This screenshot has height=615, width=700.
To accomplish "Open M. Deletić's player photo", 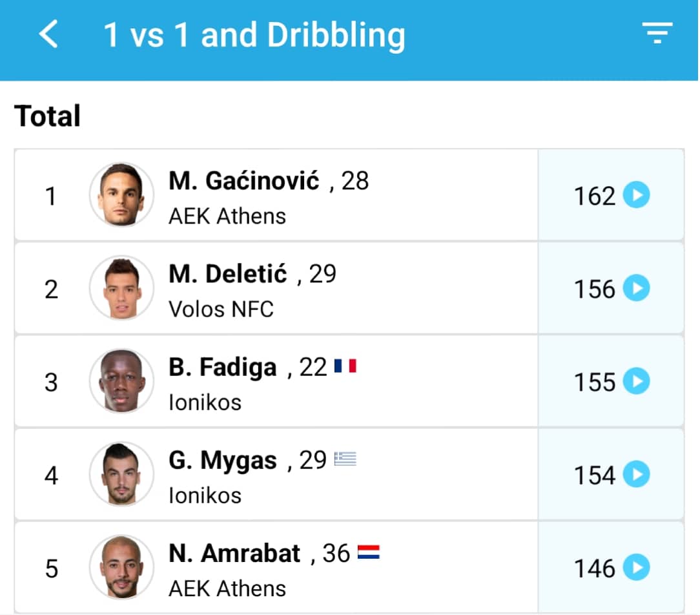I will pos(121,287).
